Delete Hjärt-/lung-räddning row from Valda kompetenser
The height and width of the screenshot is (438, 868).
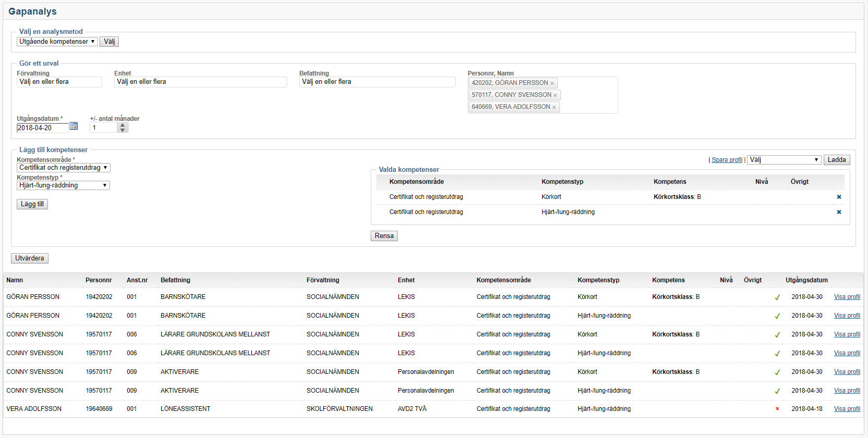839,212
